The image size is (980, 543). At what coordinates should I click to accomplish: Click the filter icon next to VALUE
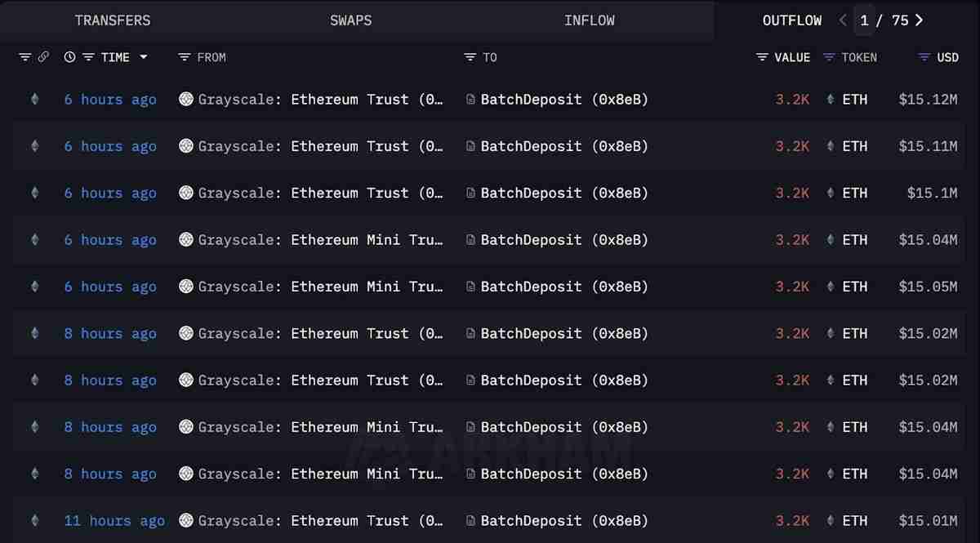point(761,57)
